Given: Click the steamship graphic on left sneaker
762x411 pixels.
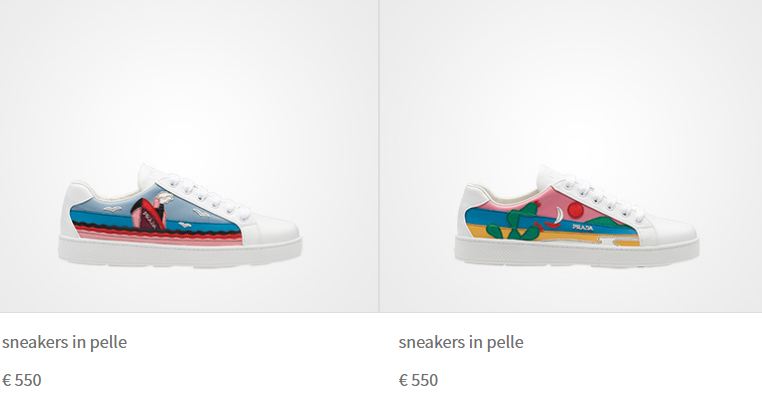Looking at the screenshot, I should point(150,215).
